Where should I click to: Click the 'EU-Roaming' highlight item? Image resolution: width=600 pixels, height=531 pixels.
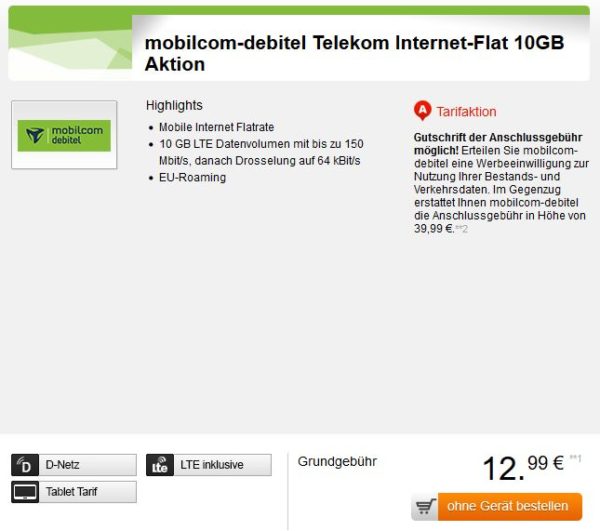pos(192,178)
